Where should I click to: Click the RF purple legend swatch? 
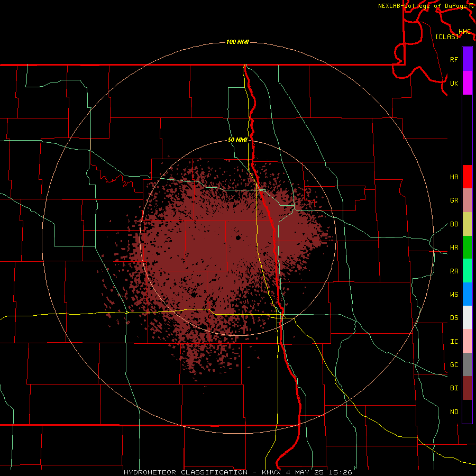[467, 59]
